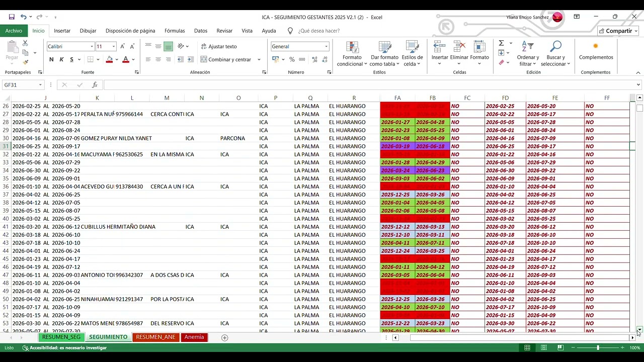Toggle bottom vertical alignment
This screenshot has width=644, height=362.
pyautogui.click(x=168, y=46)
